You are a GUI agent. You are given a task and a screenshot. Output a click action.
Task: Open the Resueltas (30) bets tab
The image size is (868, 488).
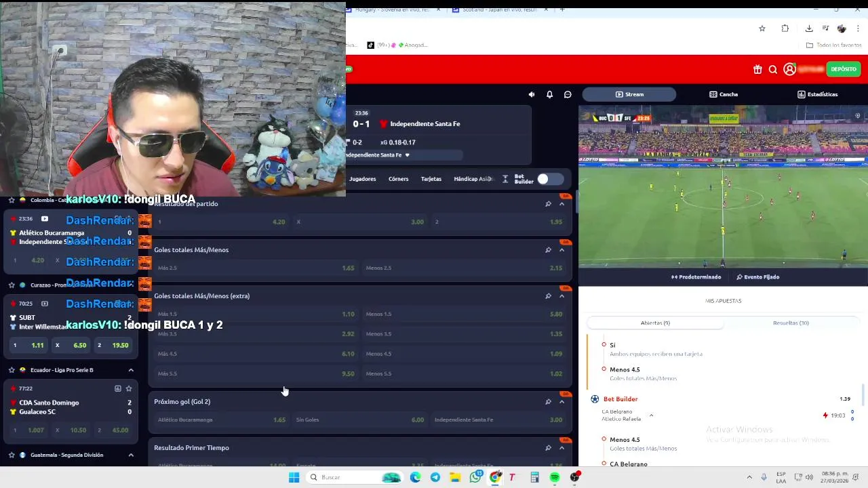coord(791,323)
